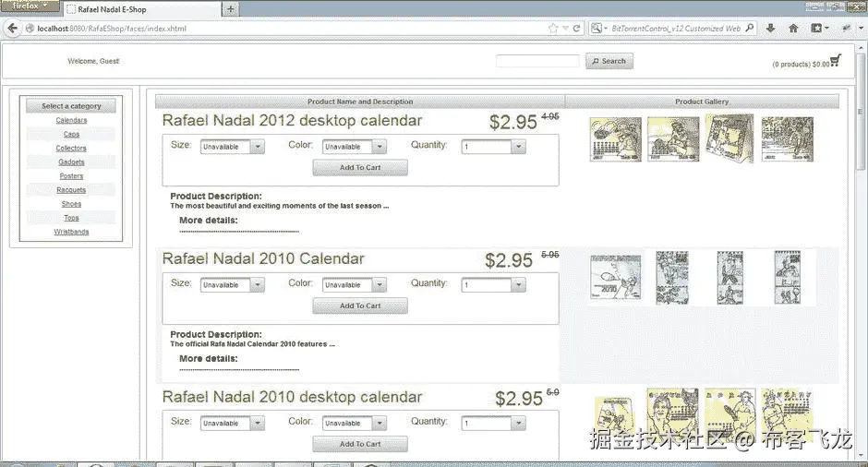Open the downloads arrow icon
This screenshot has height=467, width=868.
[x=770, y=29]
